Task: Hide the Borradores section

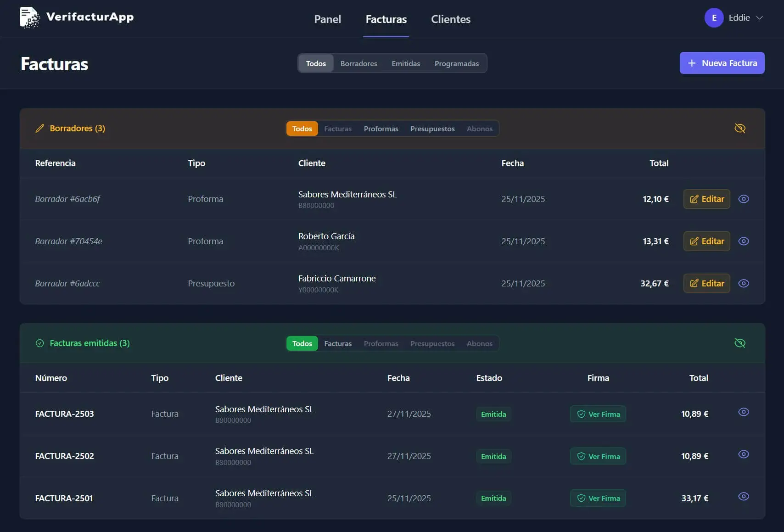Action: [740, 129]
